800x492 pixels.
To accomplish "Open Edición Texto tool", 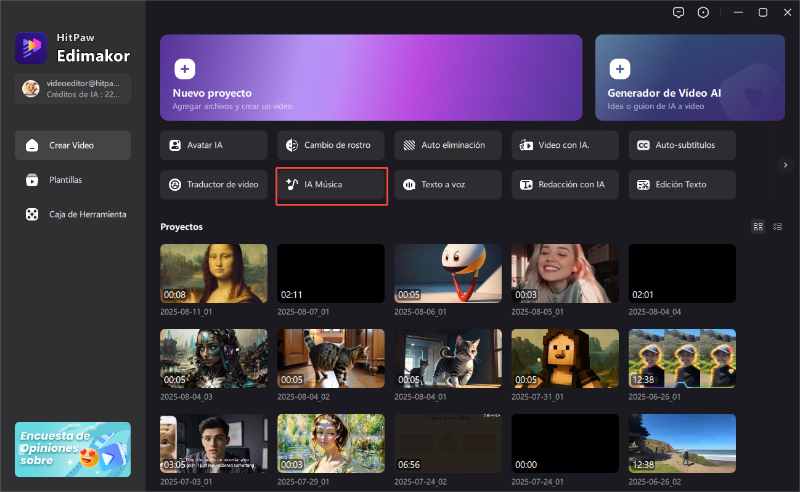I will (682, 185).
